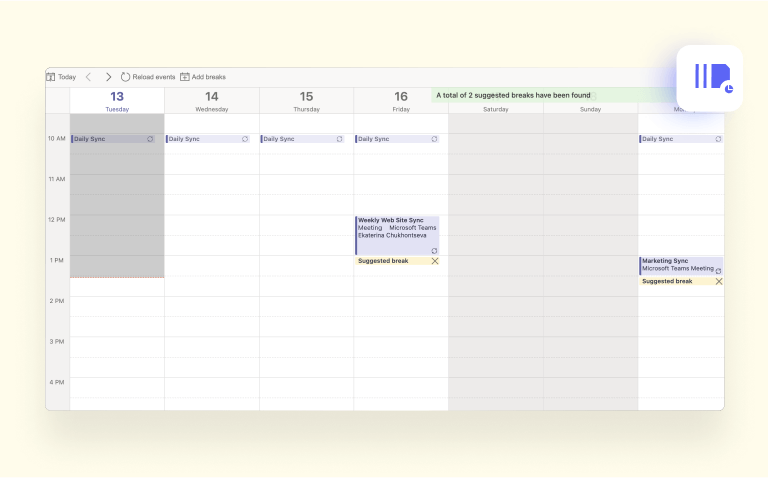Select Friday's Suggested break block
This screenshot has width=768, height=481.
point(397,261)
